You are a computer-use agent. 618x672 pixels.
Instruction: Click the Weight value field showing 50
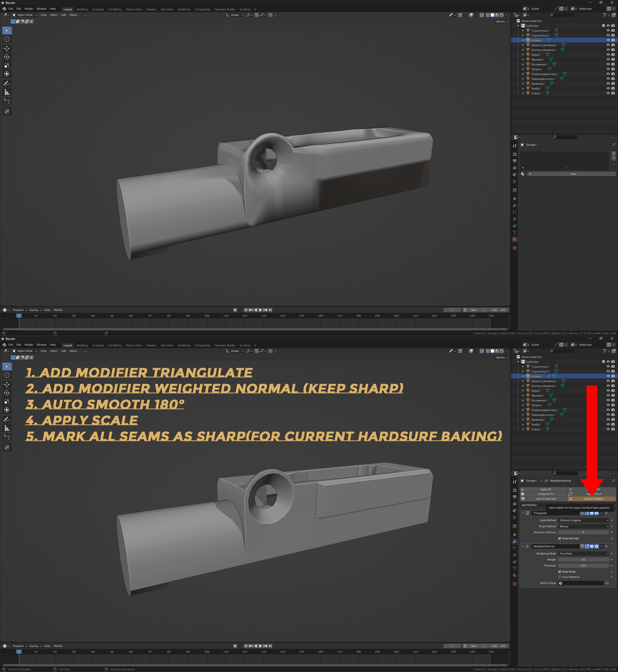[x=583, y=560]
